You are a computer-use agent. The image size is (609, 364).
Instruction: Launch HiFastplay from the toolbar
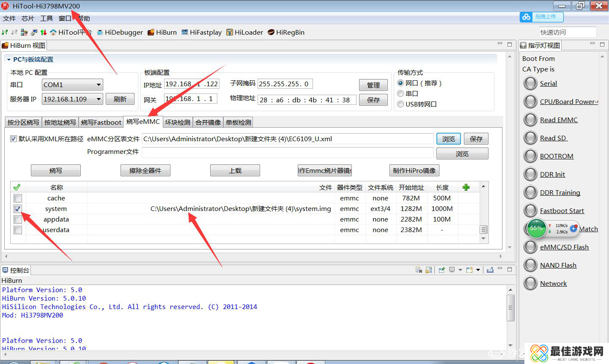201,33
